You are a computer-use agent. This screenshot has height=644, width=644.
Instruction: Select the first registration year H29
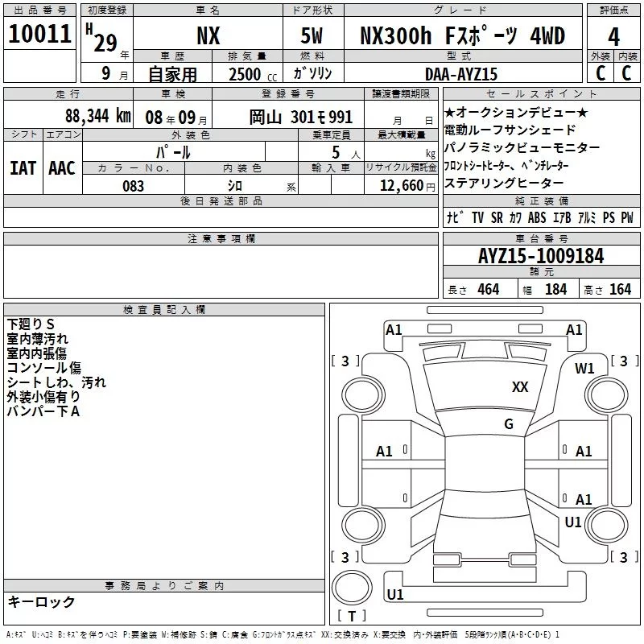pyautogui.click(x=102, y=38)
